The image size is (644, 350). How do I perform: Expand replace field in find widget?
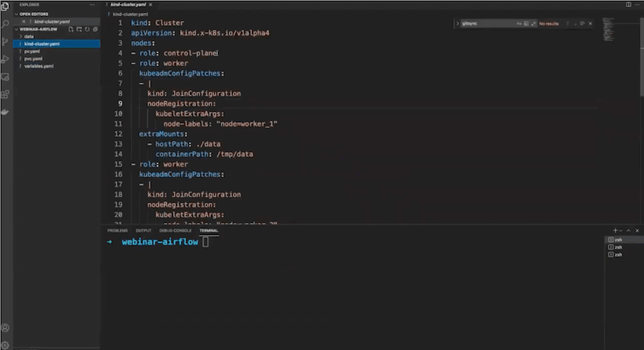pyautogui.click(x=457, y=24)
